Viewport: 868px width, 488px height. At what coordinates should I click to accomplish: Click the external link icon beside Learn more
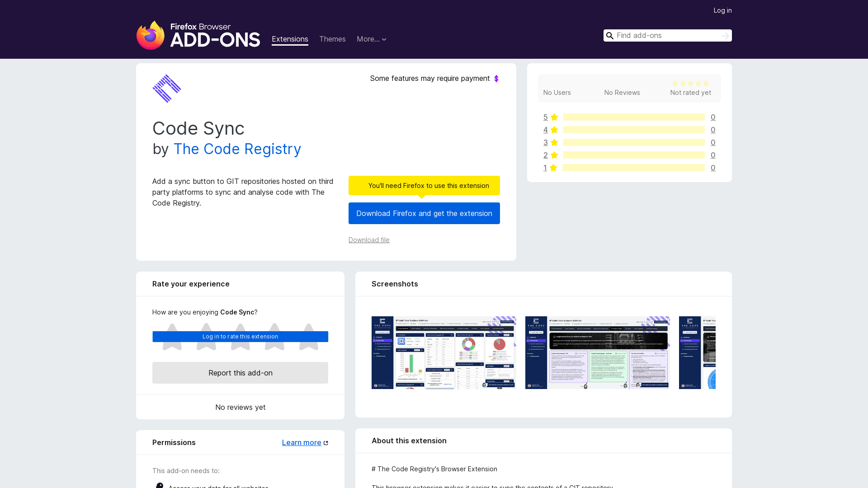(326, 443)
